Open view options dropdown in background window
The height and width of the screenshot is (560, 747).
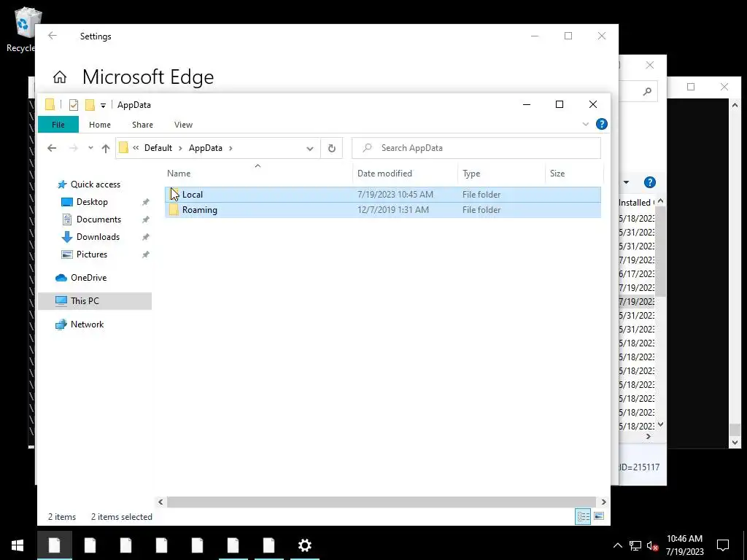click(627, 182)
